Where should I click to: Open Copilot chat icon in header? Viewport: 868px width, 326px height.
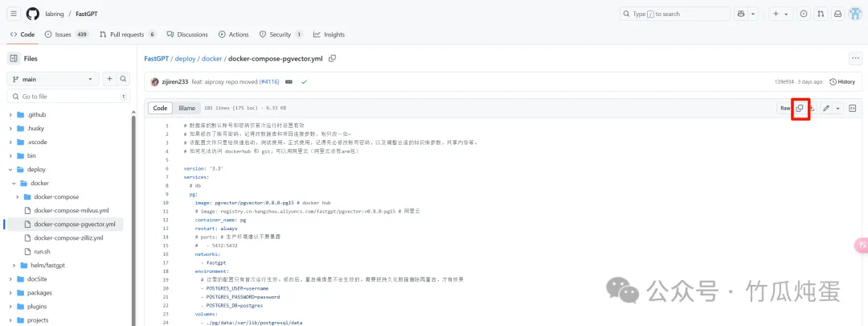point(741,14)
